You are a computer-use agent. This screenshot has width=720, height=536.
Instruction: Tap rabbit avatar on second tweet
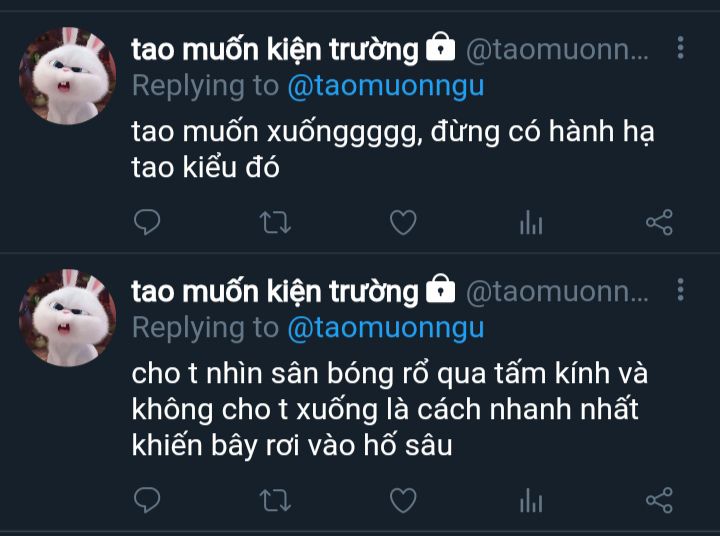68,318
